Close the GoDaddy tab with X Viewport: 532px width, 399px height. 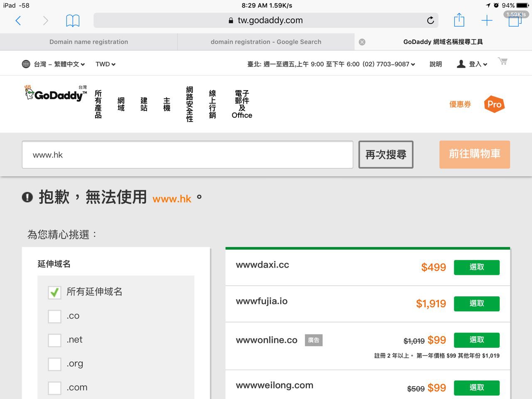point(362,42)
